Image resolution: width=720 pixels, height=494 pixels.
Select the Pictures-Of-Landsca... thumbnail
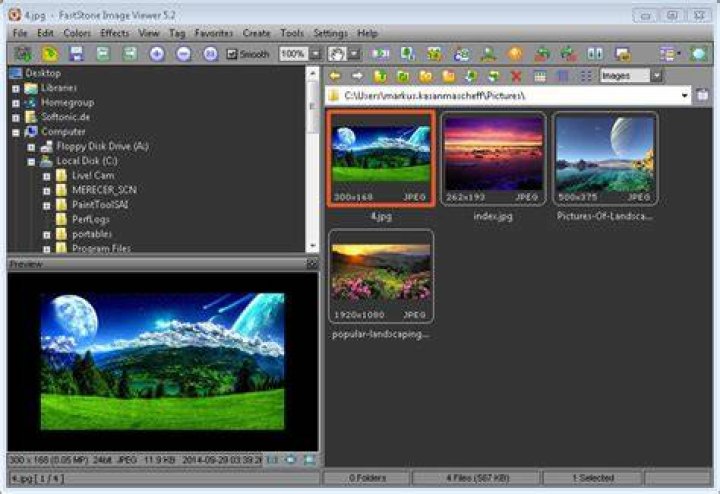click(x=605, y=158)
